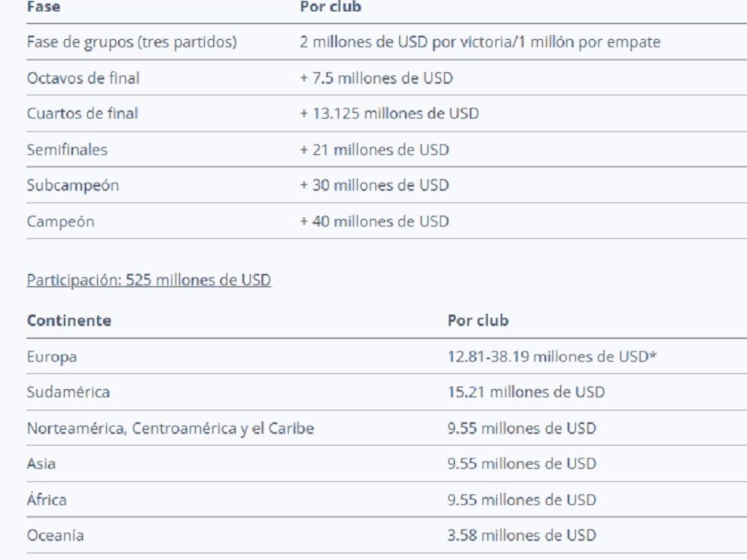Click the Participación: 525 millones de USD link

(148, 279)
